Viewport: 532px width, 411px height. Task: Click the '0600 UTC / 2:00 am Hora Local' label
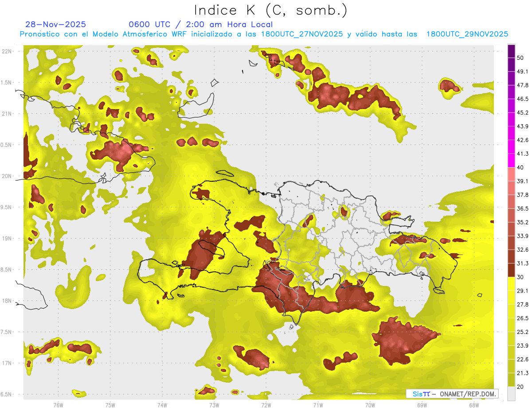[200, 24]
